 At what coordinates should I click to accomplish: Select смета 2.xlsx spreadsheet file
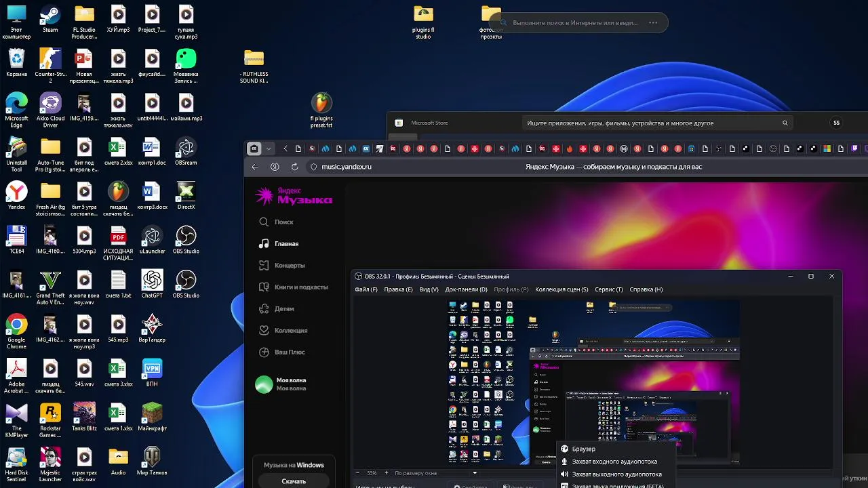point(118,152)
